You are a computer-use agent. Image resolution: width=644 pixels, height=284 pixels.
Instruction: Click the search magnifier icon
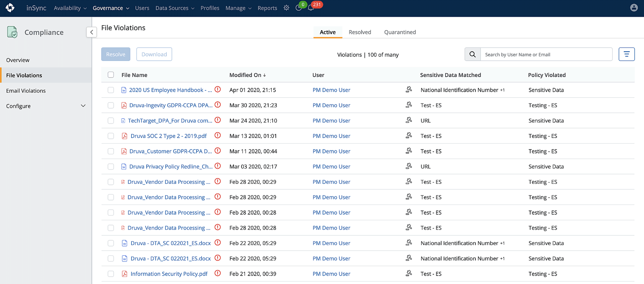point(472,54)
